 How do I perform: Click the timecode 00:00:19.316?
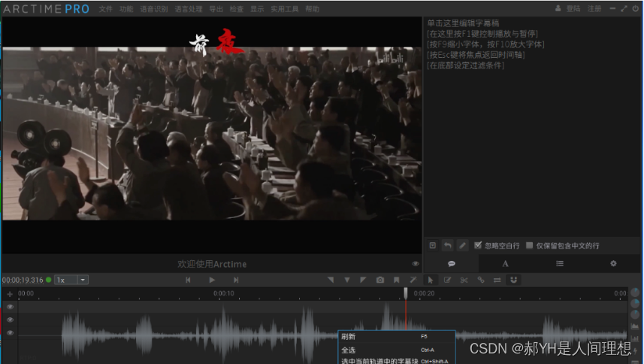click(23, 280)
